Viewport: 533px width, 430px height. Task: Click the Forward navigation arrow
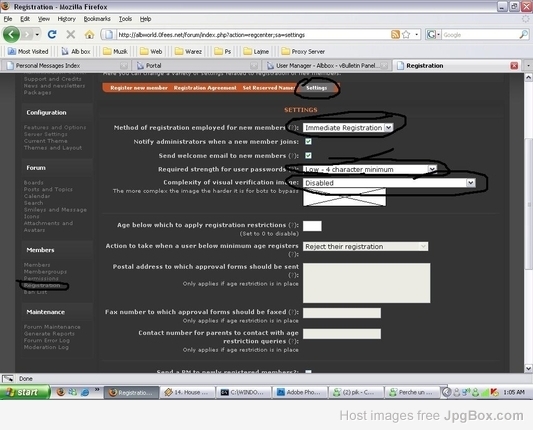coord(27,34)
